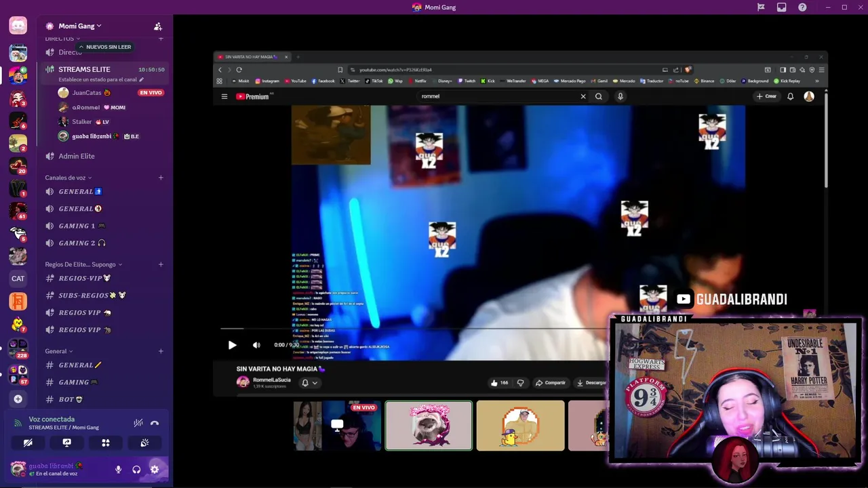Open RommelLaSucia channel link
Viewport: 868px width, 488px height.
coord(271,380)
